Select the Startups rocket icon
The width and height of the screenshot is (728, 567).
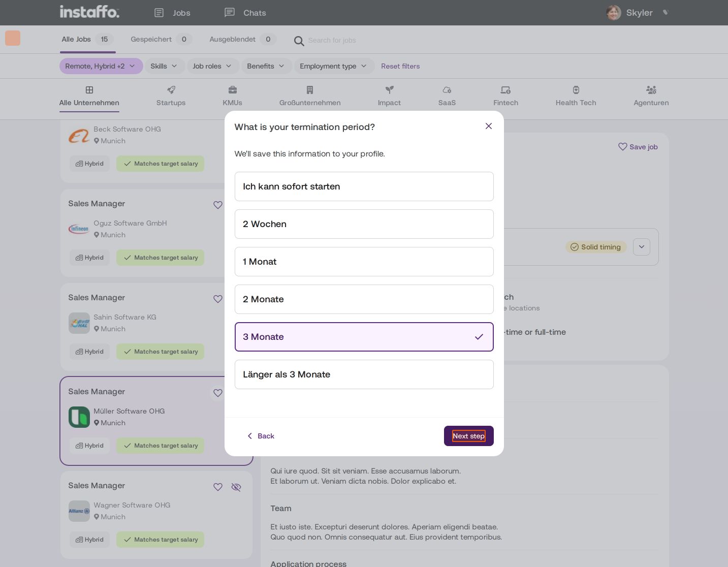(x=171, y=90)
